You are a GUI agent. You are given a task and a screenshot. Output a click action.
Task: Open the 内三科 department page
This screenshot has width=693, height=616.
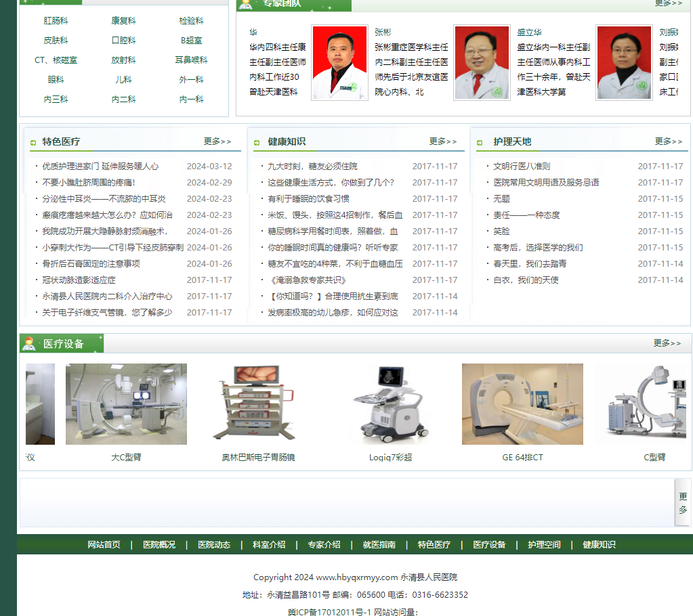[x=56, y=100]
